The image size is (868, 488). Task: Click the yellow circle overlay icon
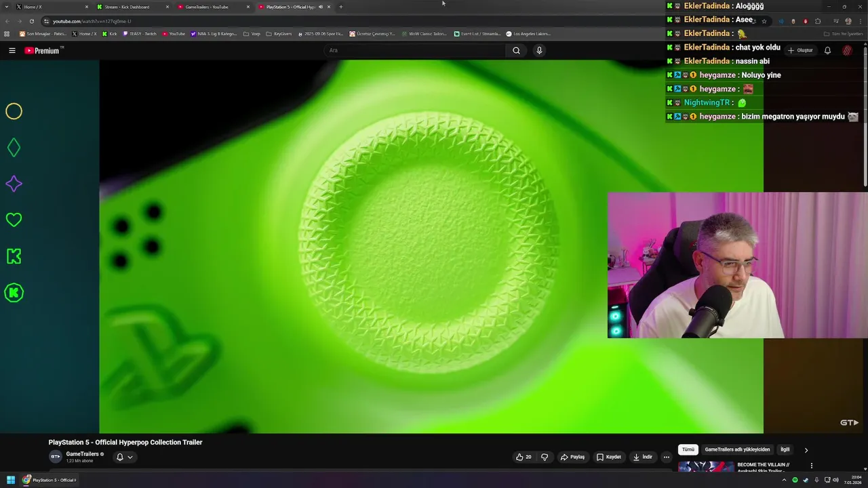14,111
